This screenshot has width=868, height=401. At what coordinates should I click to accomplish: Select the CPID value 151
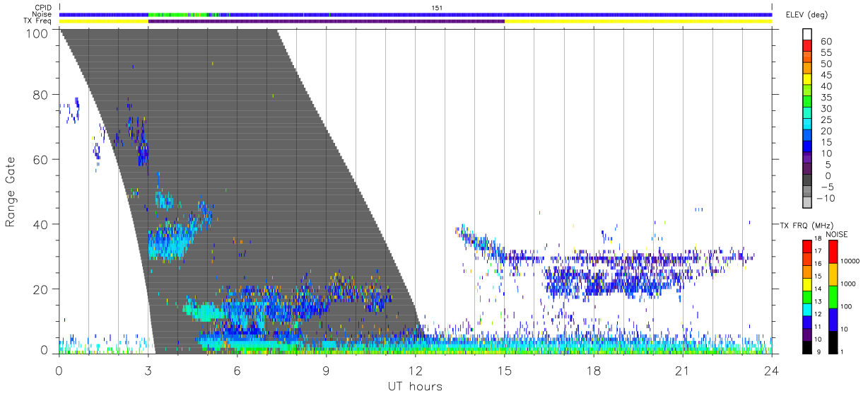pos(437,8)
